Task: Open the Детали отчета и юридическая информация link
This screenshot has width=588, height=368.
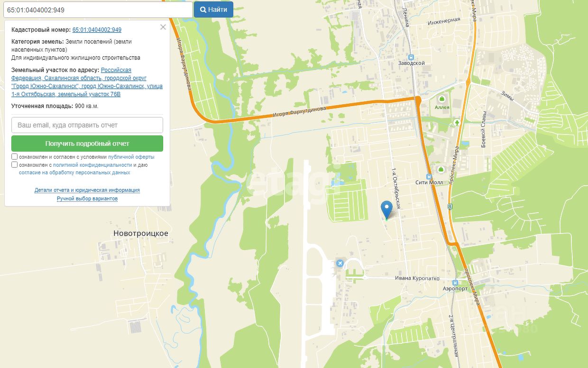Action: 87,190
